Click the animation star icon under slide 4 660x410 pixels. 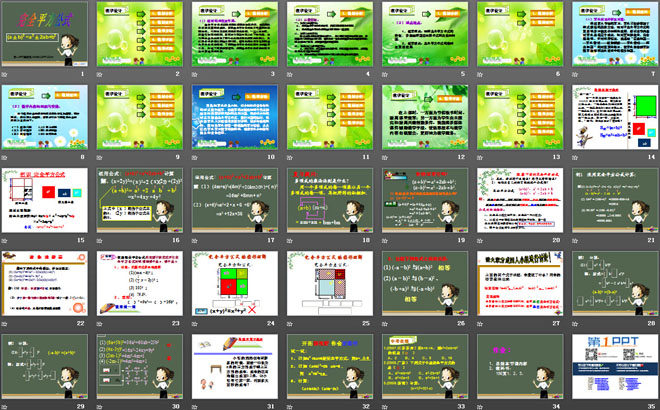click(290, 75)
